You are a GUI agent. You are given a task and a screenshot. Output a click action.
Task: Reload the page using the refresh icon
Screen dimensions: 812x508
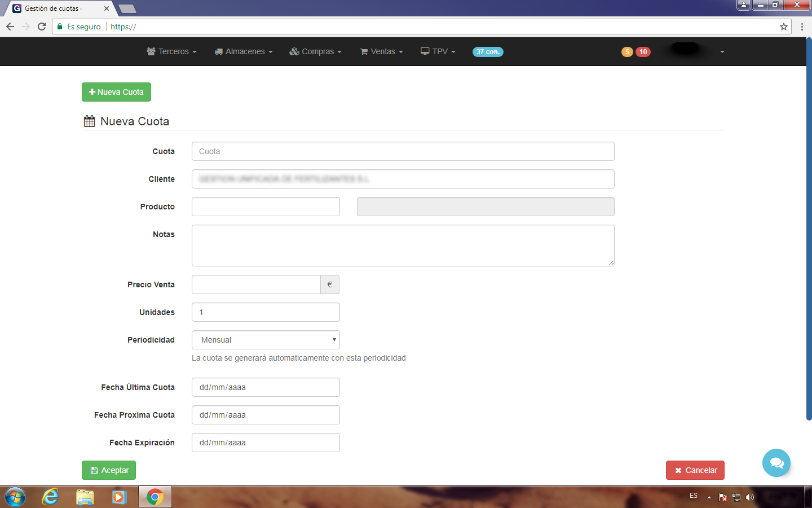click(x=42, y=27)
